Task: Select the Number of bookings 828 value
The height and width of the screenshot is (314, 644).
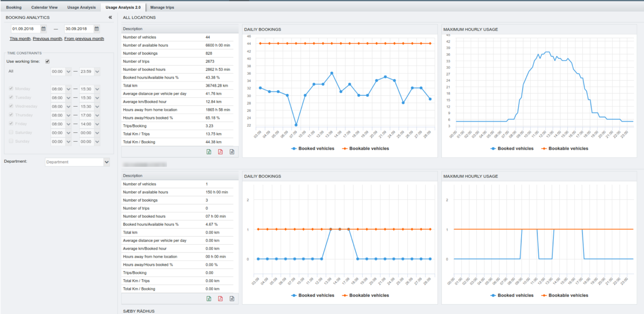Action: (209, 53)
